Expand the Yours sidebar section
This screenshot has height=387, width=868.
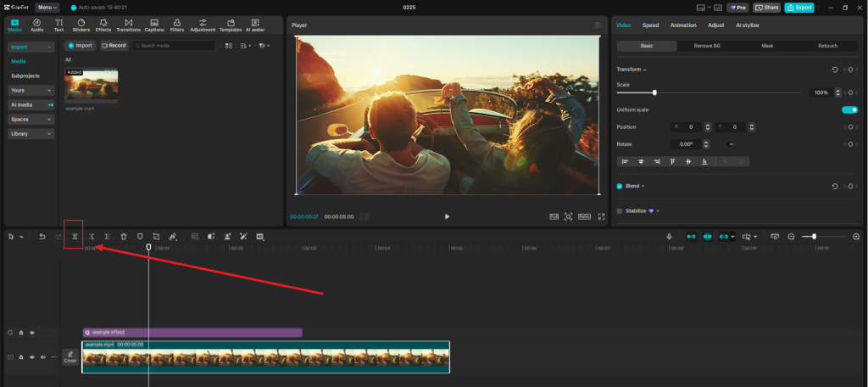point(31,90)
